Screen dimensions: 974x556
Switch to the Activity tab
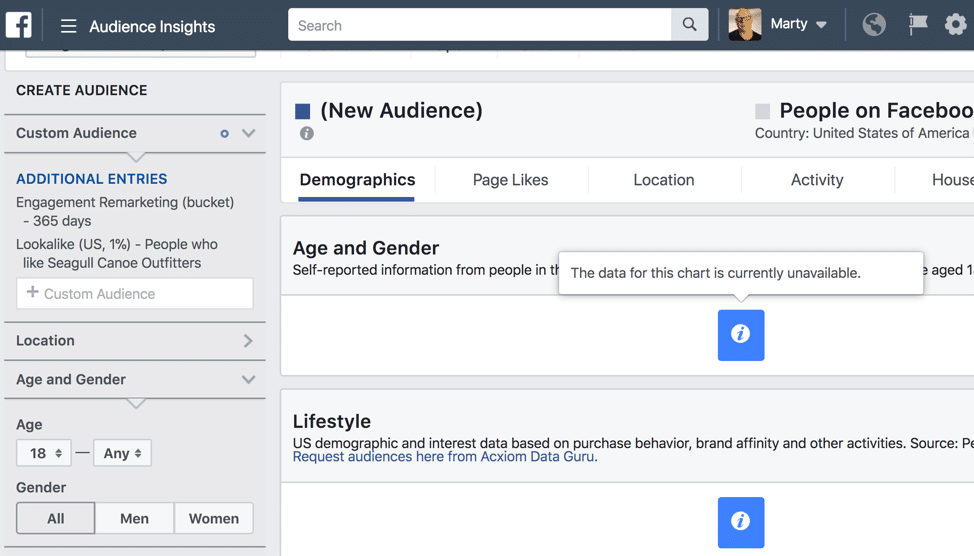(817, 180)
